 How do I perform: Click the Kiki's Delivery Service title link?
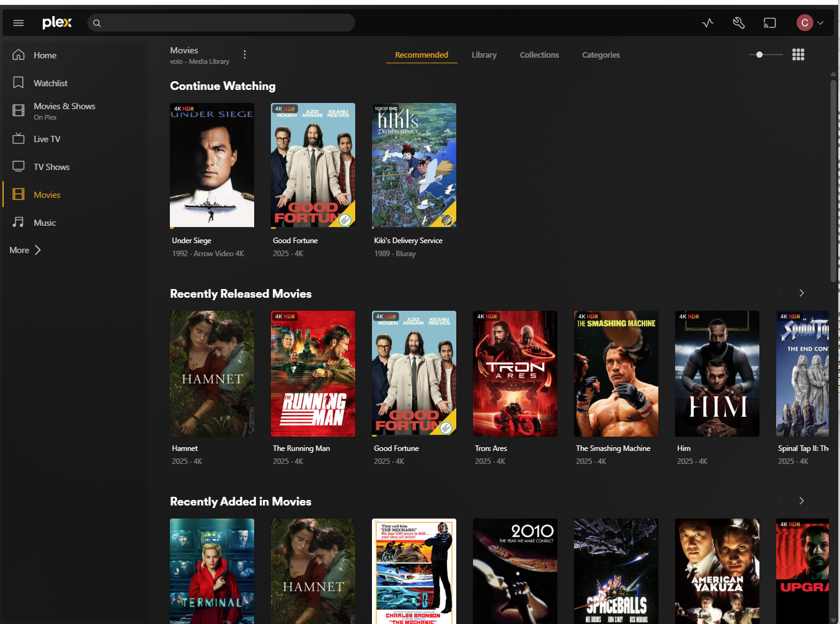[x=408, y=241]
